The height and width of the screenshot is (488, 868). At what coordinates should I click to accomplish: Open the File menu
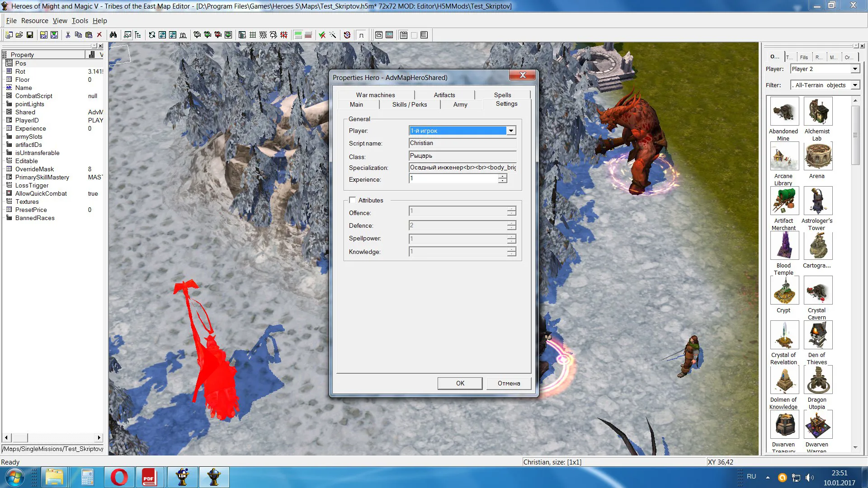click(x=11, y=21)
